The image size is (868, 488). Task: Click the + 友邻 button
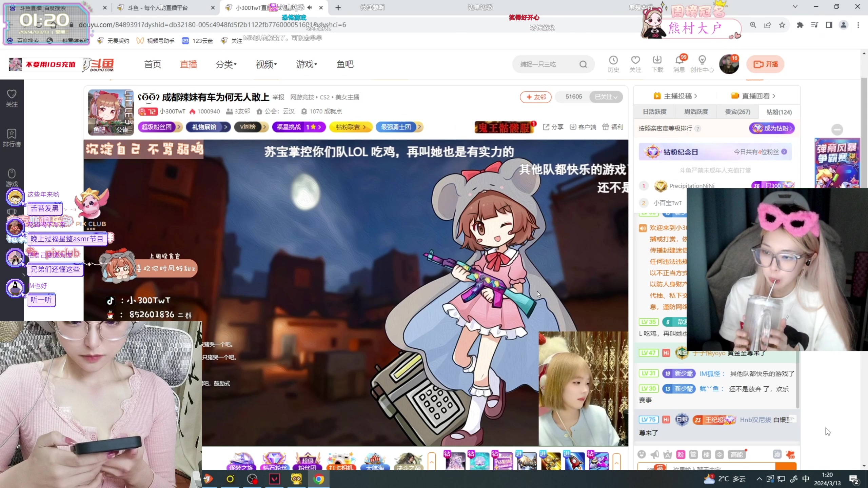[536, 97]
